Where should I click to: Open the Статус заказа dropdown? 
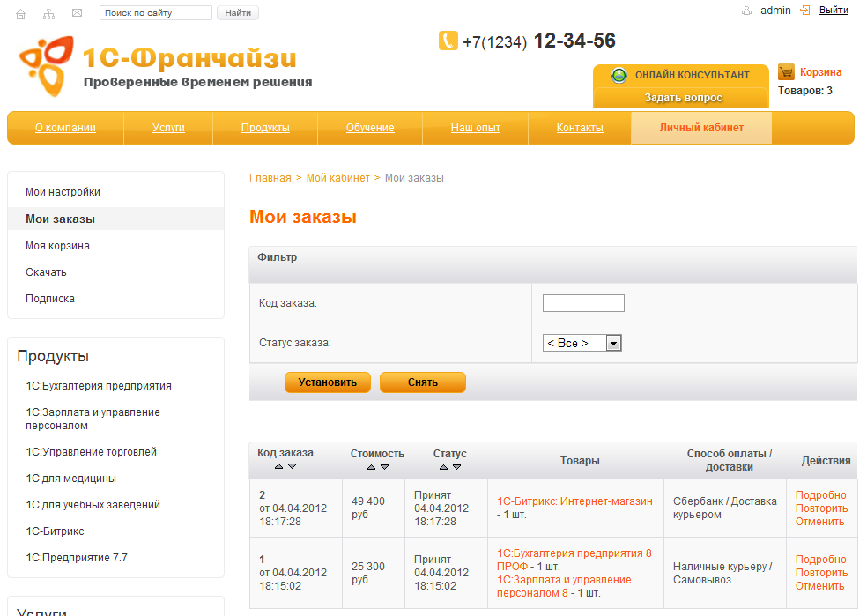tap(614, 343)
